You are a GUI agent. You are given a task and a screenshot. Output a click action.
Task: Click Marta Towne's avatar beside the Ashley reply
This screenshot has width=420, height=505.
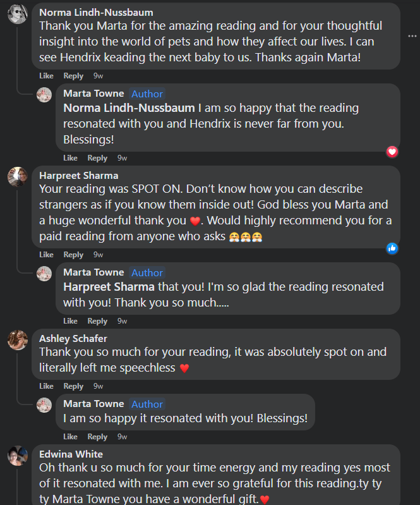point(44,405)
